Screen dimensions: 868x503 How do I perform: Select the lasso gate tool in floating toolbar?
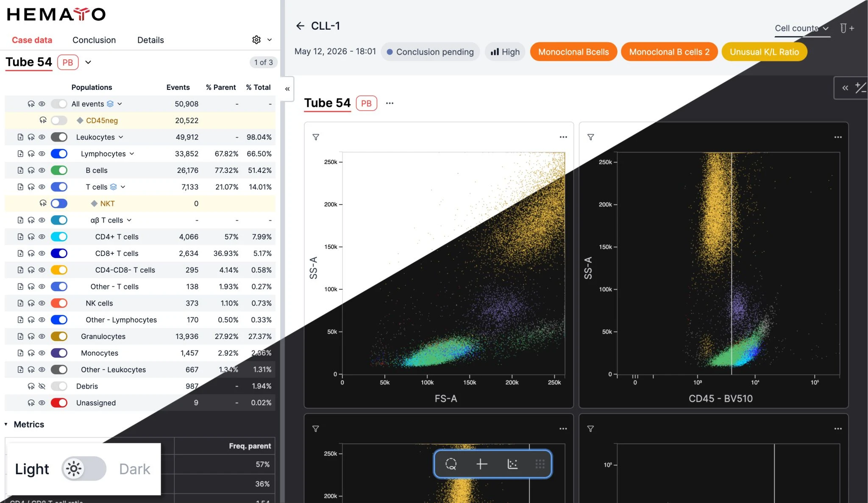451,464
